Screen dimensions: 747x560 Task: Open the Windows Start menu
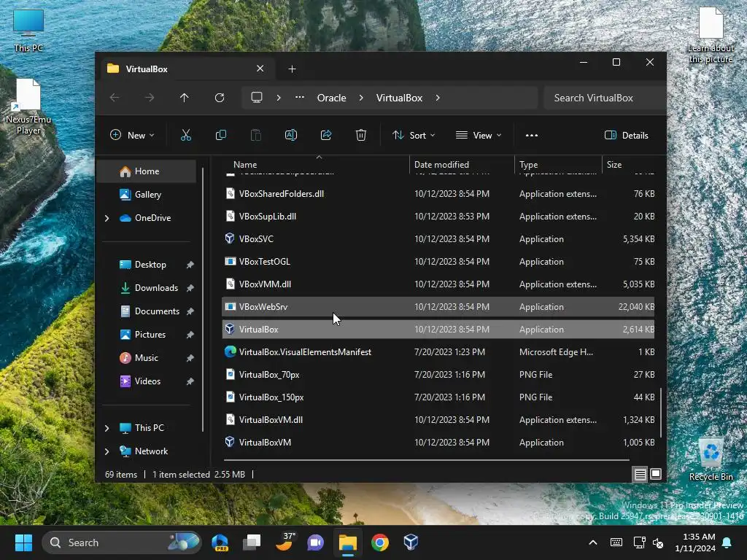coord(23,542)
